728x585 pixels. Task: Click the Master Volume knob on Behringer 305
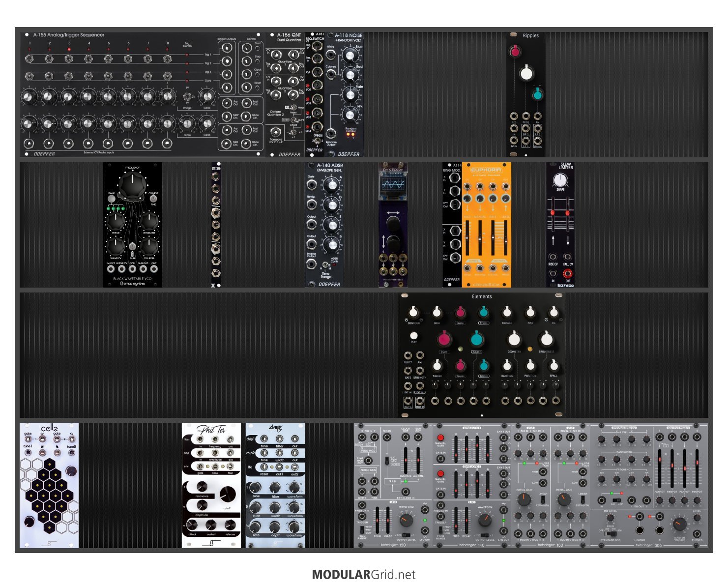coord(680,524)
